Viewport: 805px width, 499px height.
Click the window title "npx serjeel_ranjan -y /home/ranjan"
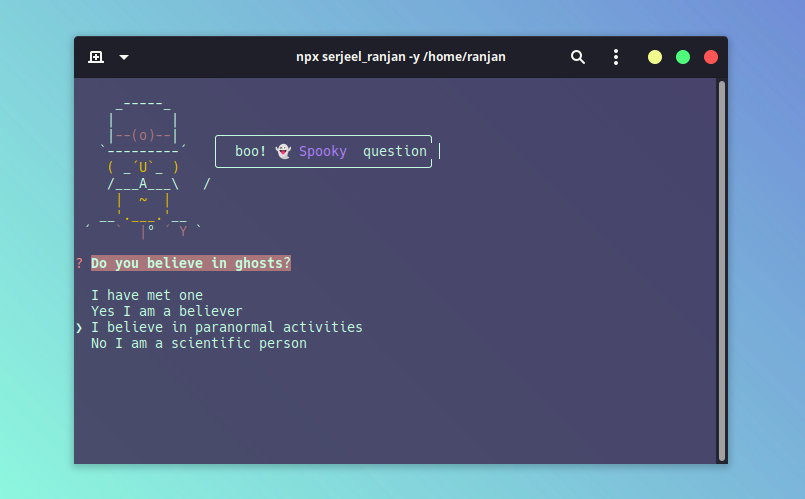(x=400, y=57)
